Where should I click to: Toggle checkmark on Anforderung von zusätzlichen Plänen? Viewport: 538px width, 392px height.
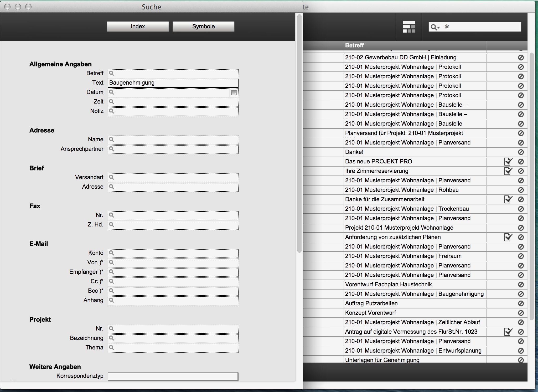click(508, 237)
